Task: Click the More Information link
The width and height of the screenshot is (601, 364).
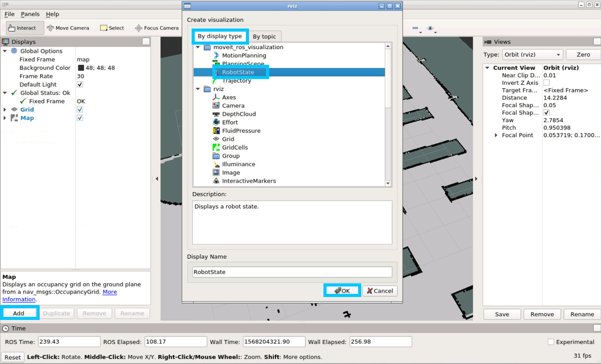Action: (110, 292)
